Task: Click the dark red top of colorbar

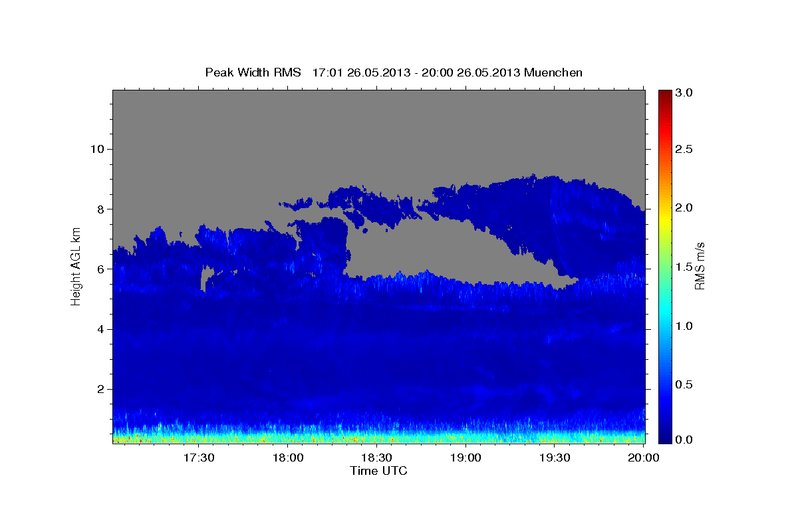Action: 664,94
